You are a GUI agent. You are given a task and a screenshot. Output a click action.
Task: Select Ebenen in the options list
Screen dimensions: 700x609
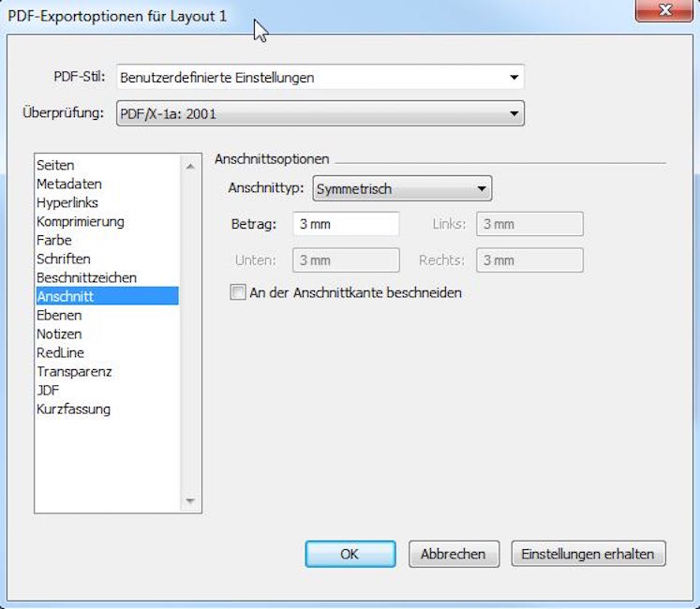107,315
